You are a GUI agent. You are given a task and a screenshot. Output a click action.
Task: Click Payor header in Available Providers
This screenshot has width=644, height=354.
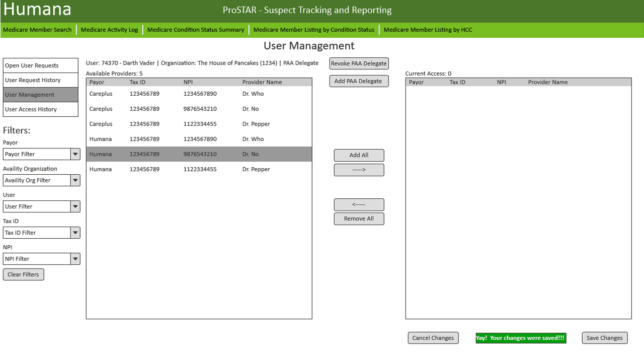point(97,82)
